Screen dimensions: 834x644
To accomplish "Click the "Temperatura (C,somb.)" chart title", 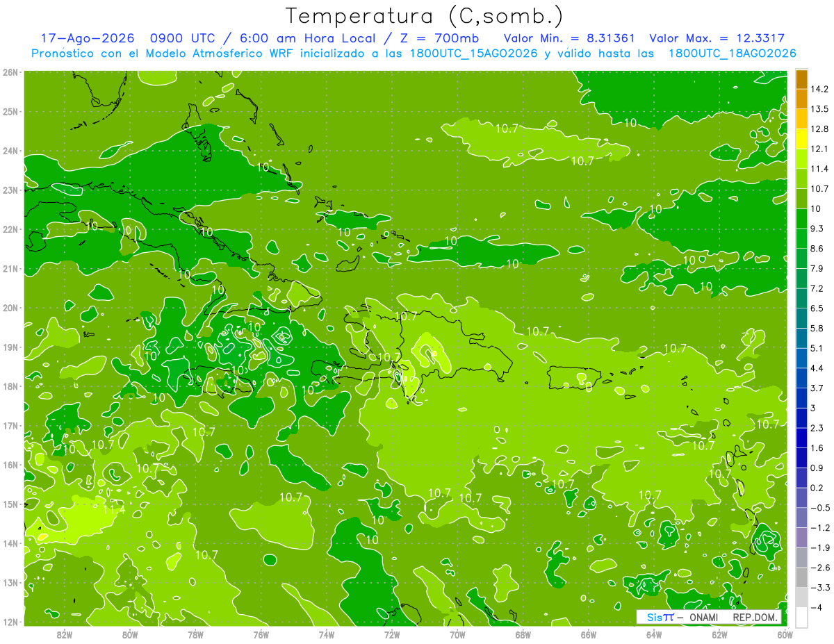I will tap(425, 16).
